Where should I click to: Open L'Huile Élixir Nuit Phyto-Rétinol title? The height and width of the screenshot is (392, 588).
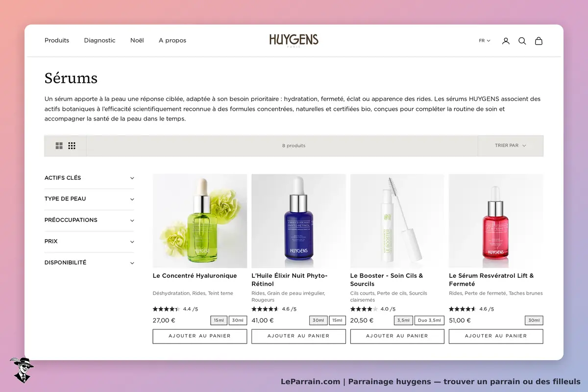290,280
